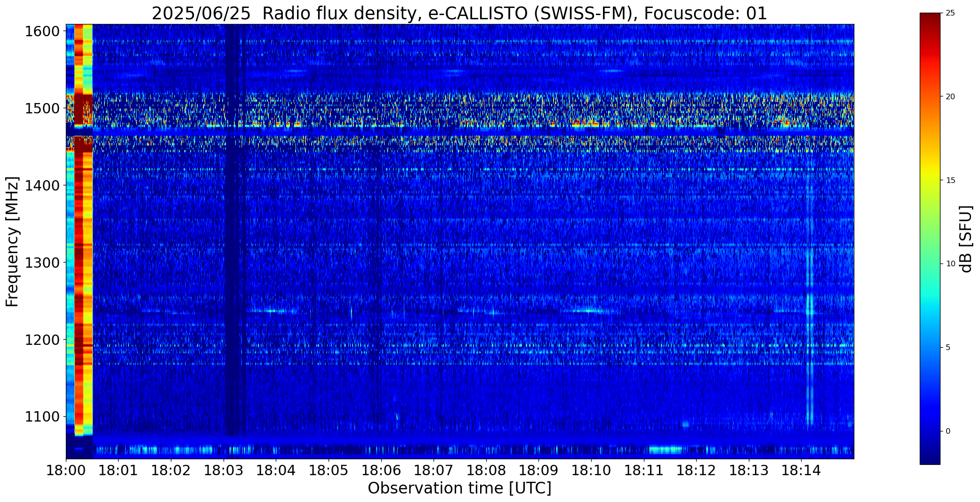This screenshot has width=980, height=502.
Task: Click the 1500 frequency tick label
Action: [x=42, y=109]
